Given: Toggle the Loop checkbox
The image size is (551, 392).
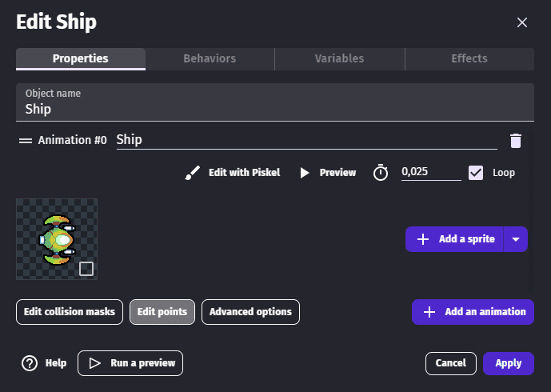Looking at the screenshot, I should pos(476,173).
